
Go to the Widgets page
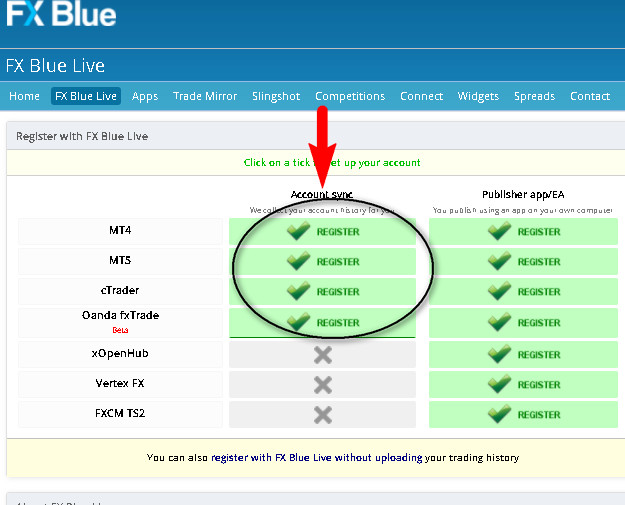coord(478,96)
